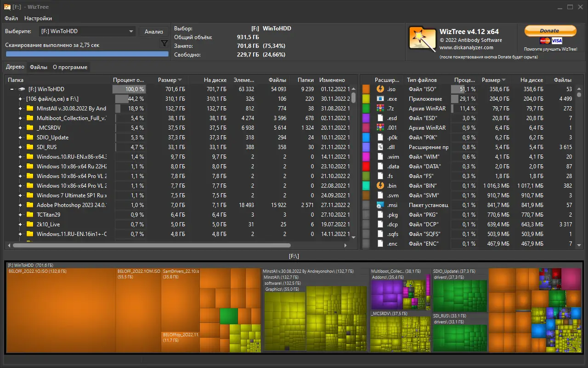Click the filter funnel icon
Image resolution: width=588 pixels, height=368 pixels.
pyautogui.click(x=164, y=43)
